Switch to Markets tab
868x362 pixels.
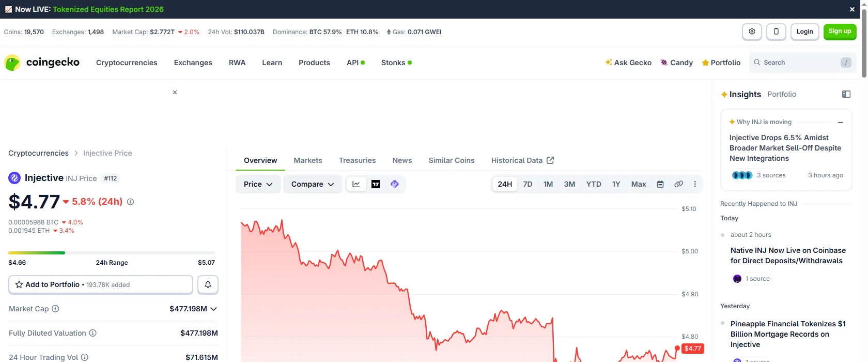pos(308,160)
